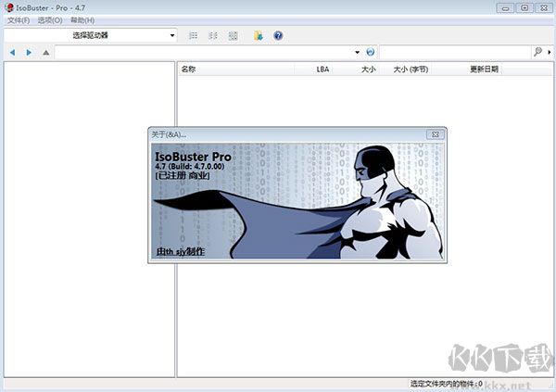Click the 由th_sjy制作 credit link
Viewport: 556px width, 392px height.
[181, 251]
